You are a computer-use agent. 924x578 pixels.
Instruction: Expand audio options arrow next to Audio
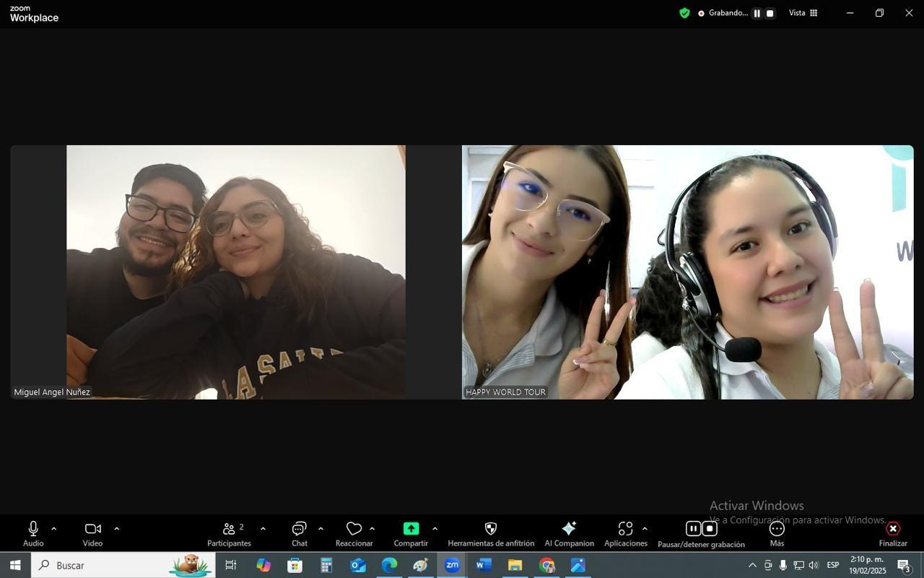pos(53,529)
